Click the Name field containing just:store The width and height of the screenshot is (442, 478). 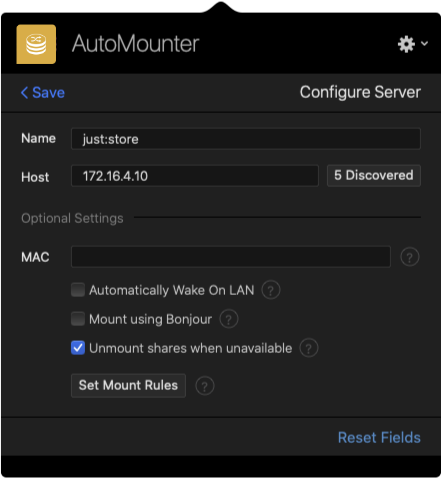(x=246, y=139)
